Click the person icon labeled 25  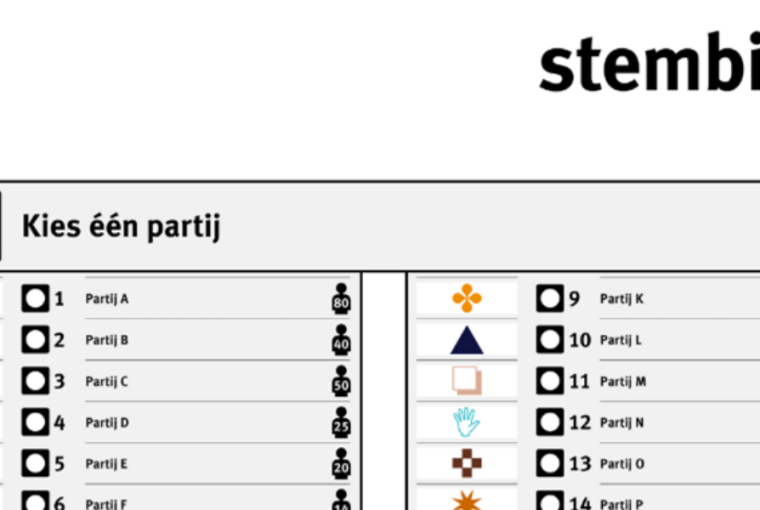point(341,422)
